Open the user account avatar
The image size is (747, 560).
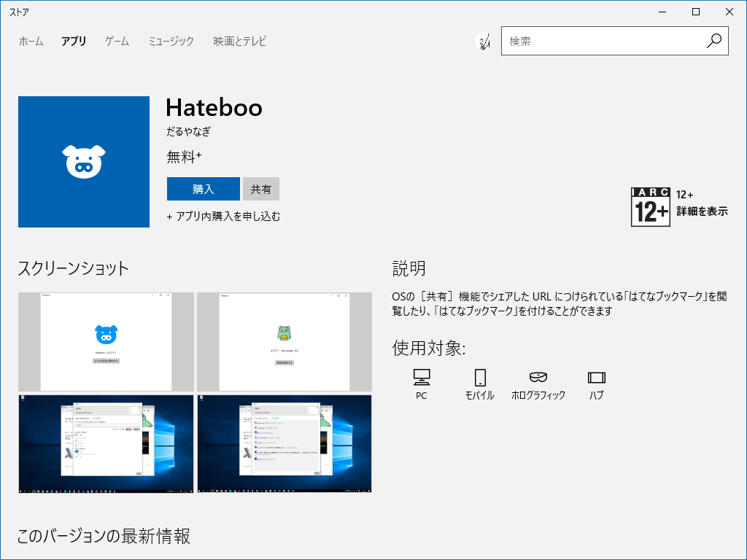[x=483, y=42]
